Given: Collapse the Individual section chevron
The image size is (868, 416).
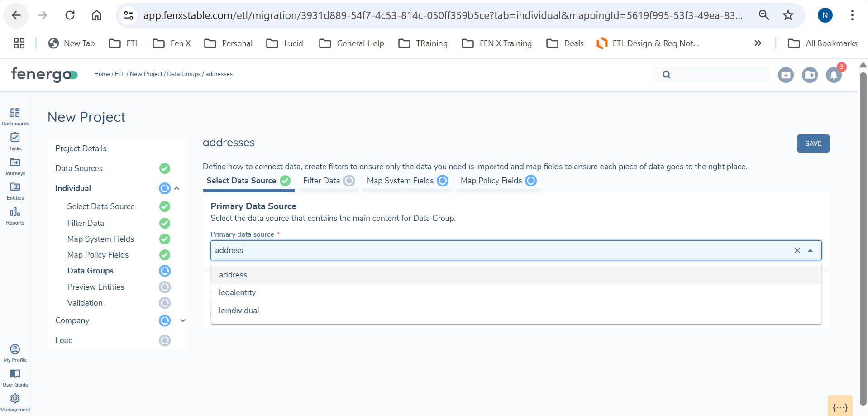Looking at the screenshot, I should click(x=177, y=188).
